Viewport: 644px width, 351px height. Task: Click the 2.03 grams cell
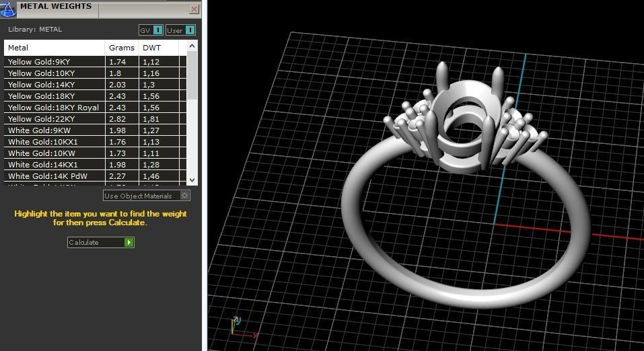122,85
